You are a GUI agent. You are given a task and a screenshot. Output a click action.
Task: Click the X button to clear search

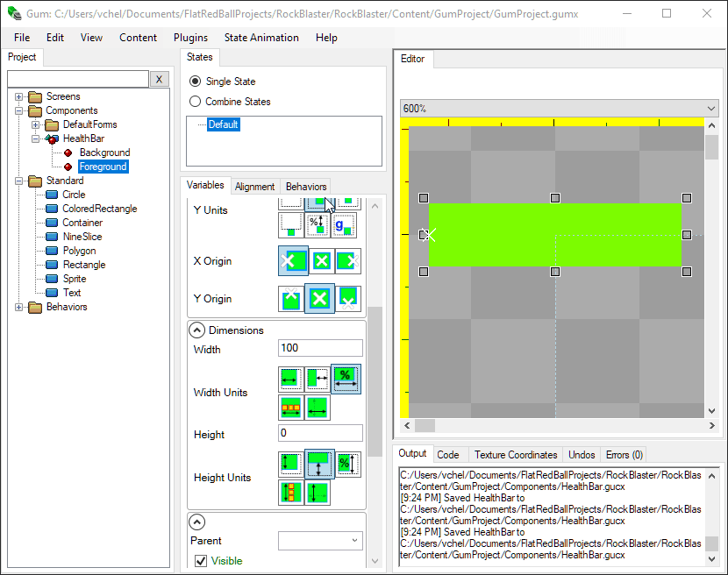point(159,79)
